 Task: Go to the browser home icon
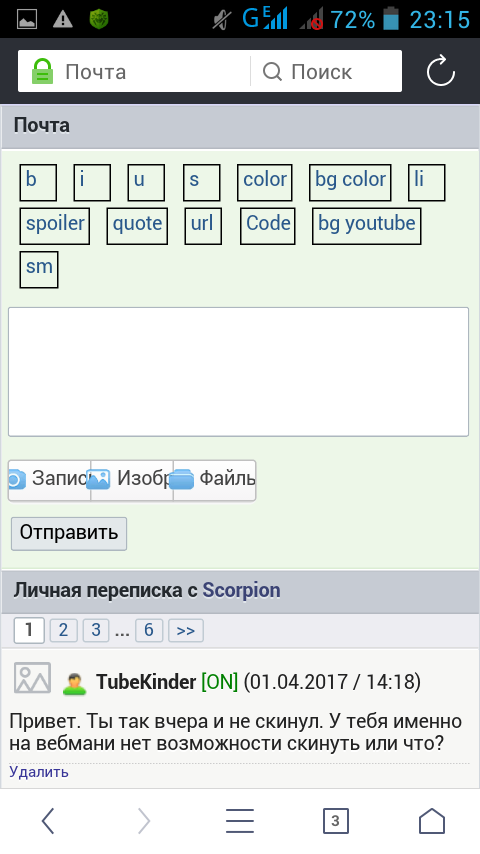(432, 821)
